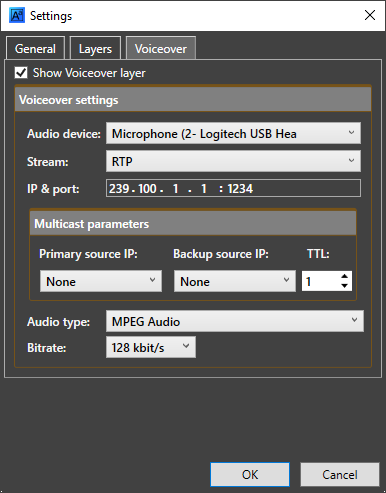Screen dimensions: 386x493
Task: Click the Stream label
Action: tap(48, 162)
